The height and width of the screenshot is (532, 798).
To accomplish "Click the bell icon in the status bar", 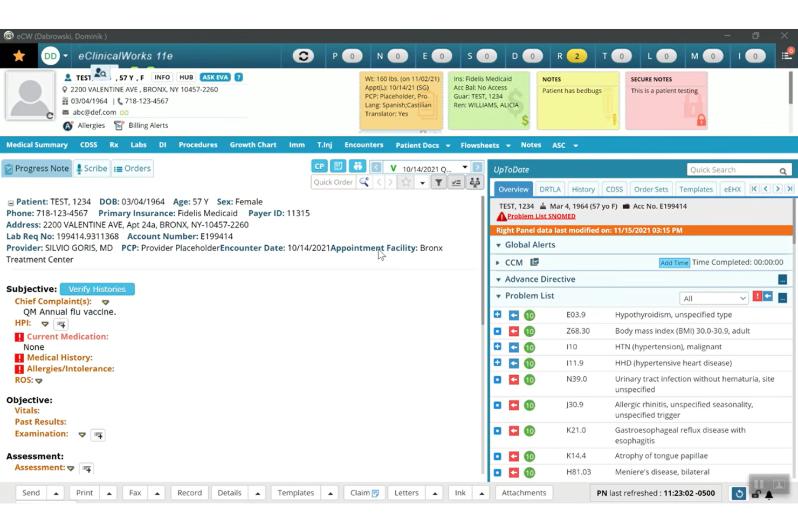I will (769, 494).
